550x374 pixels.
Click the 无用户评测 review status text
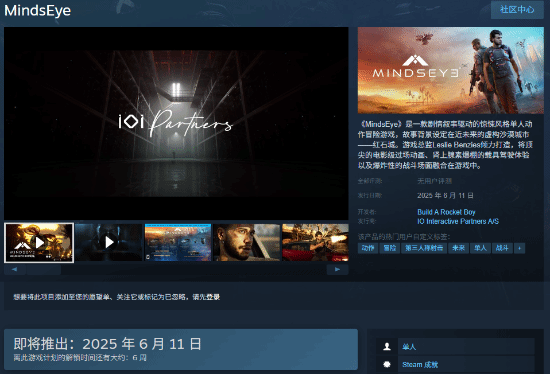coord(434,181)
